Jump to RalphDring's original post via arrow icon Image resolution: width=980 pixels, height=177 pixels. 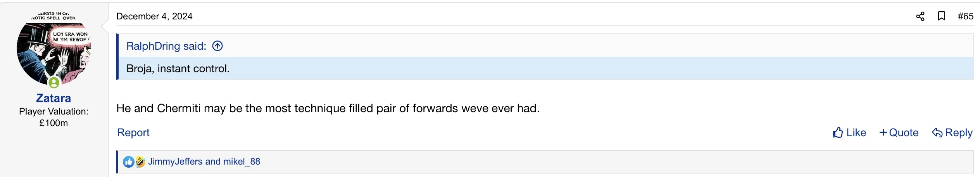click(217, 46)
